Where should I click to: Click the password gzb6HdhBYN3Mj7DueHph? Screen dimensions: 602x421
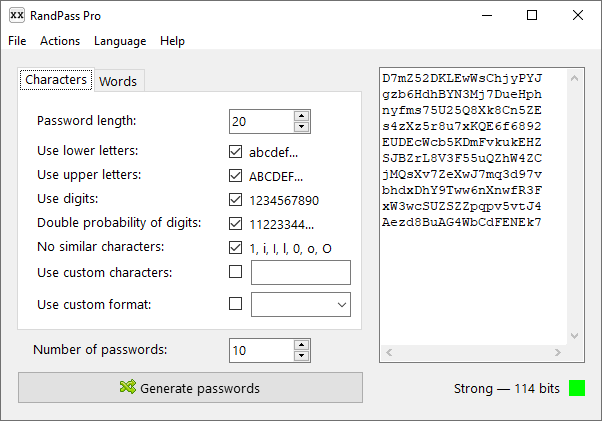tap(462, 94)
